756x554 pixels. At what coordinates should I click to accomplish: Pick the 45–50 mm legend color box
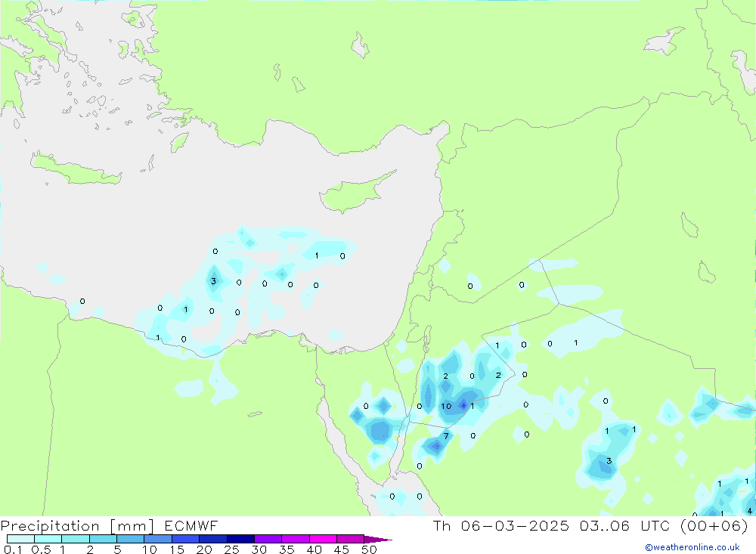(x=351, y=539)
